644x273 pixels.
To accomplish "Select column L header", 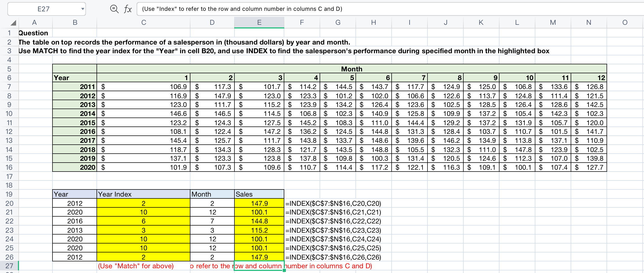I will pyautogui.click(x=517, y=23).
